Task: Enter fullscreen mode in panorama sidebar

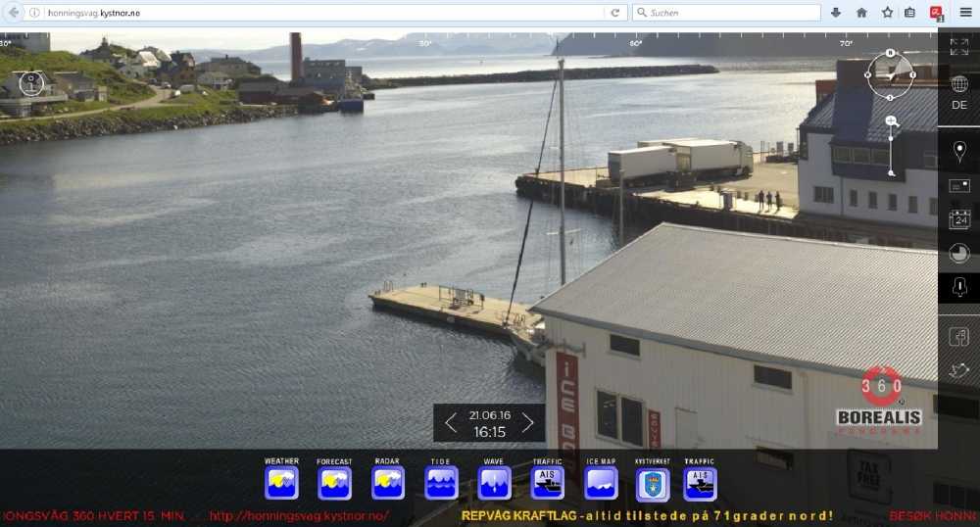Action: click(958, 47)
